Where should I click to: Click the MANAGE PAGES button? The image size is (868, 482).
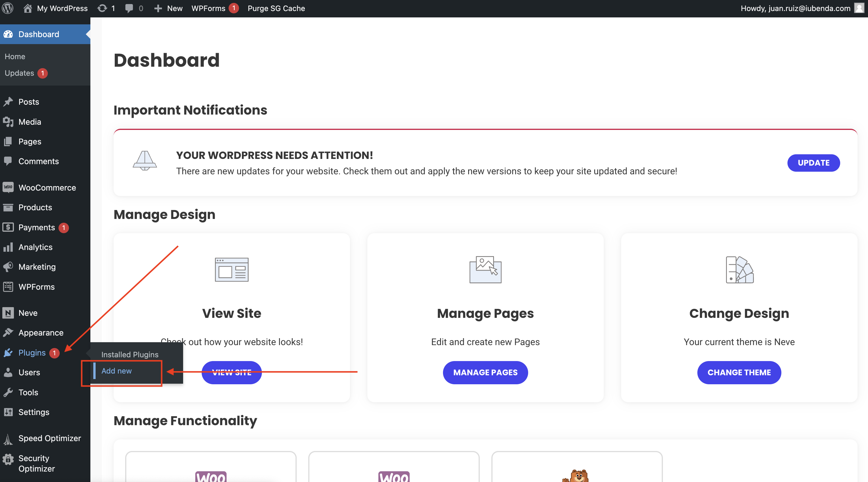pyautogui.click(x=485, y=372)
